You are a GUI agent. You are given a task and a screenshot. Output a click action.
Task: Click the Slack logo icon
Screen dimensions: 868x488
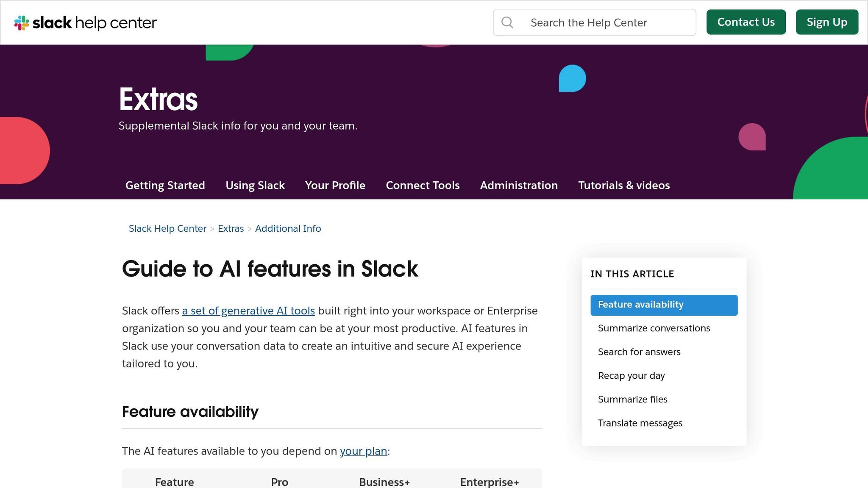(x=21, y=22)
